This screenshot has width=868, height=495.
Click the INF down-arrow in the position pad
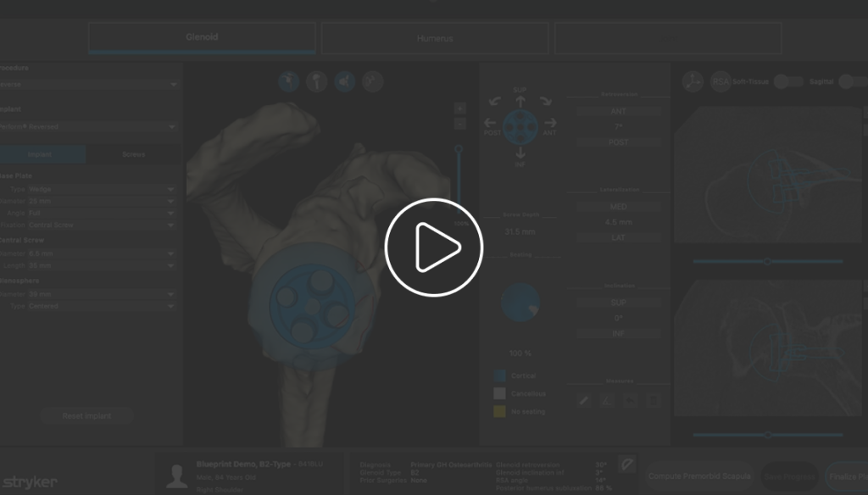[x=520, y=153]
